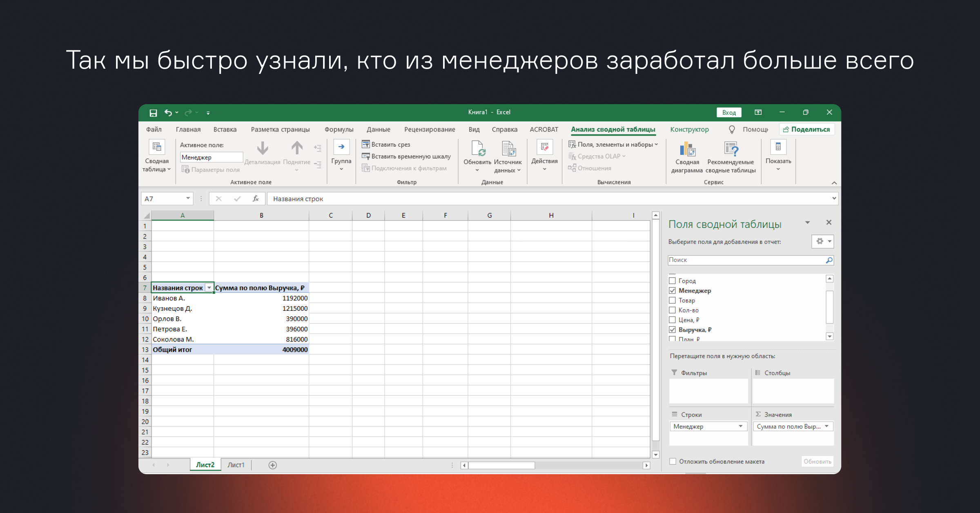Switch to the Конструктор ribbon tab
The image size is (980, 513).
click(x=689, y=129)
